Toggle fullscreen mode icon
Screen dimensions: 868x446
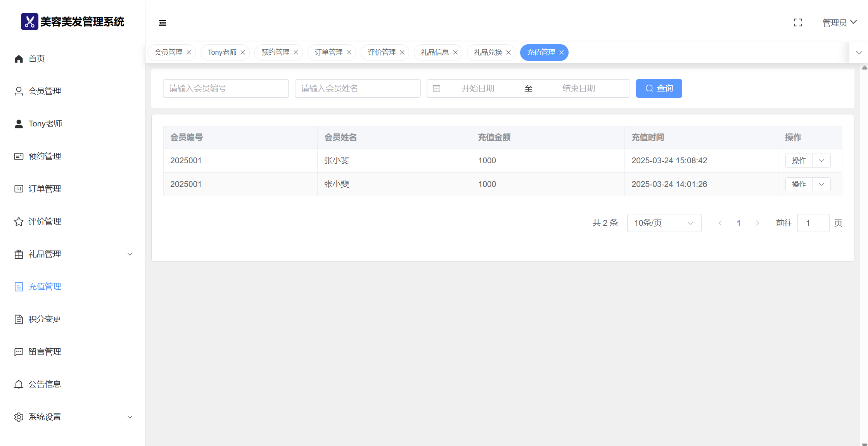(x=798, y=23)
